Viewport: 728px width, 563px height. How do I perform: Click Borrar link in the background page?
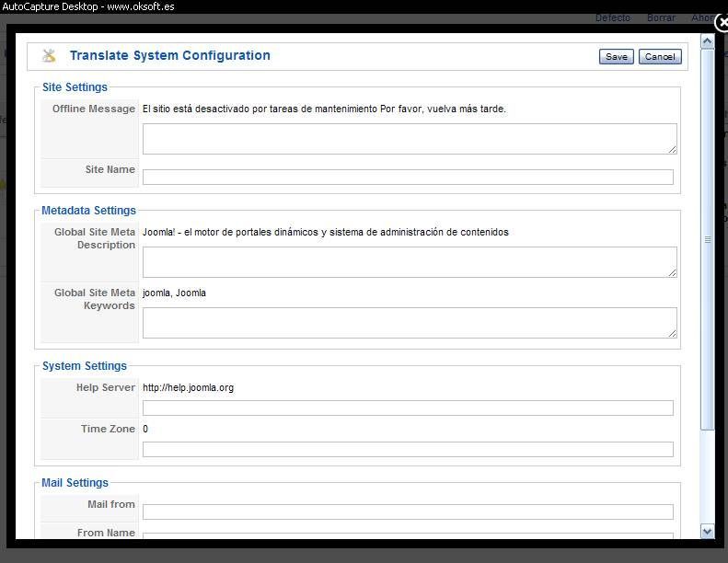(x=661, y=18)
